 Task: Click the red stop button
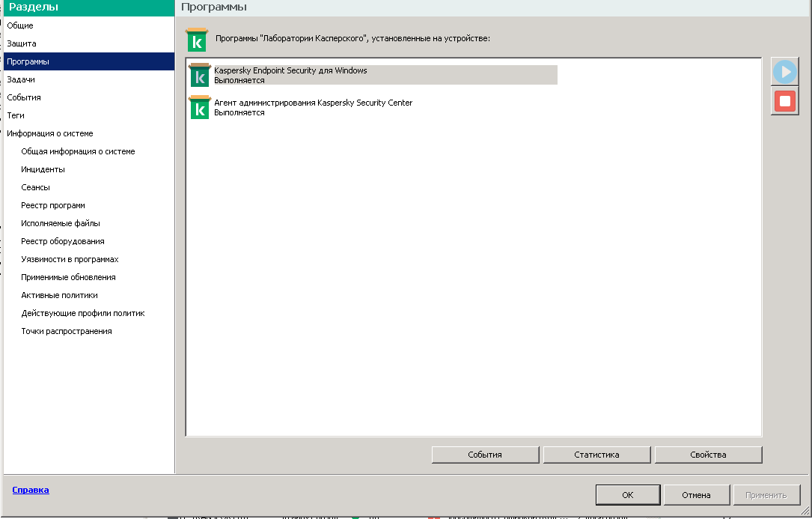[784, 100]
